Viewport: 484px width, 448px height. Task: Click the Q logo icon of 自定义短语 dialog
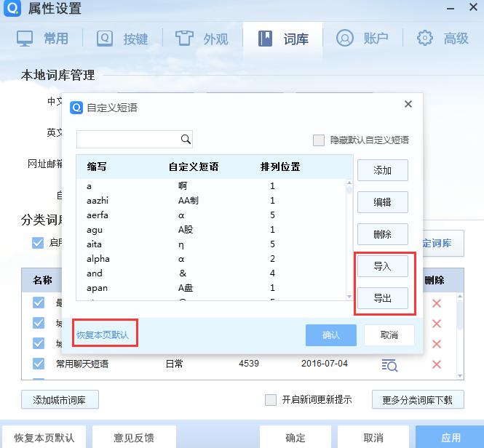[76, 108]
